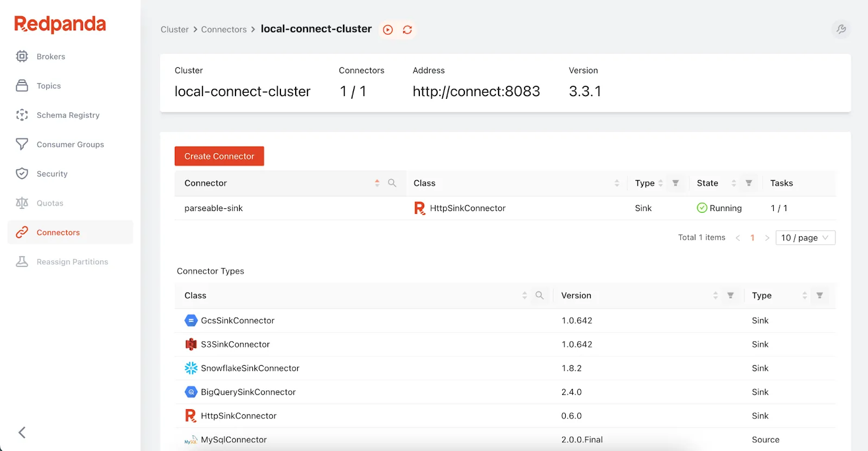Sort Connector Types by Version

[716, 296]
